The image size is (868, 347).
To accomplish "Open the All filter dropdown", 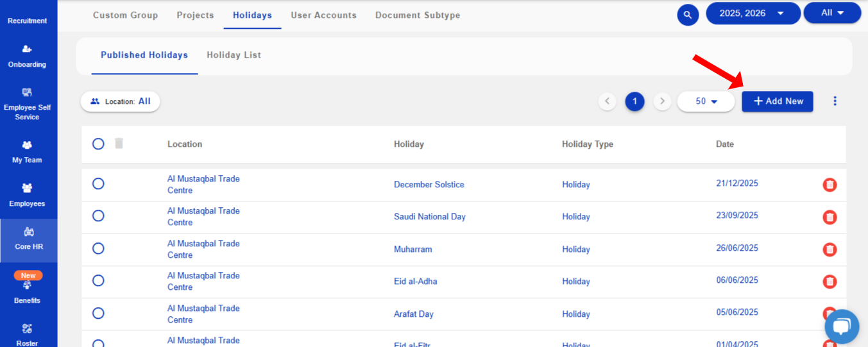I will coord(832,13).
